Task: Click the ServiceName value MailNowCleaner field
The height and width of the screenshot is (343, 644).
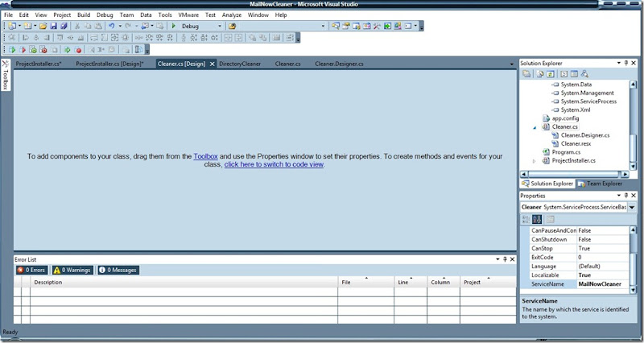Action: tap(600, 284)
